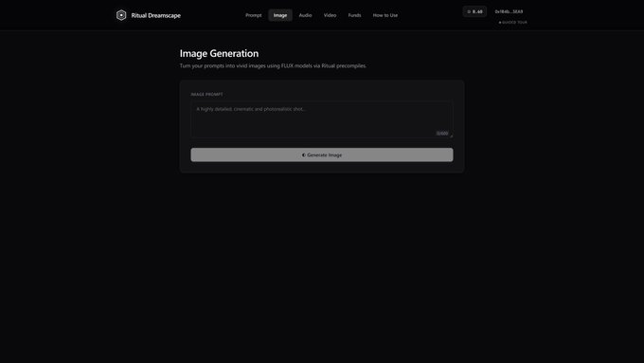Click the textarea resize handle corner
The width and height of the screenshot is (644, 363).
coord(451,136)
